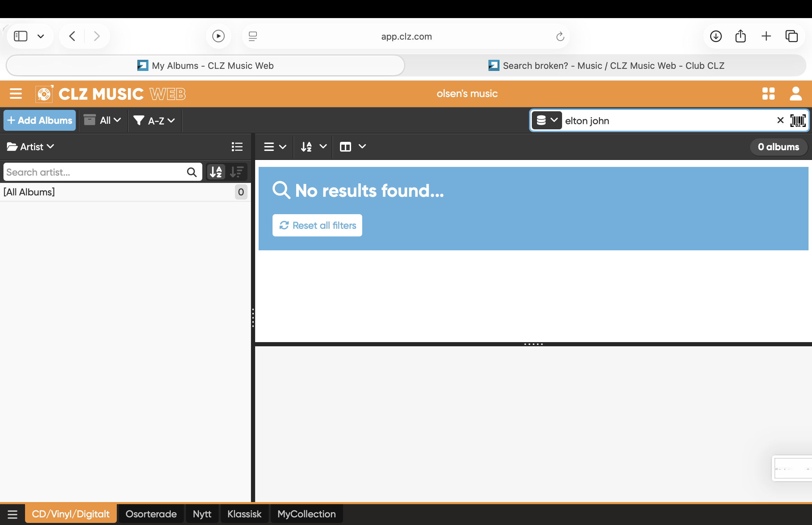Click the artist search magnifier icon
812x525 pixels.
point(192,172)
